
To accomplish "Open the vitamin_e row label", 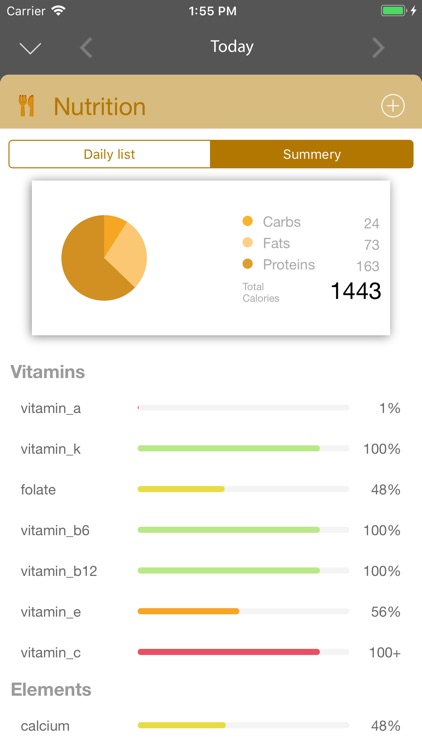I will (51, 612).
